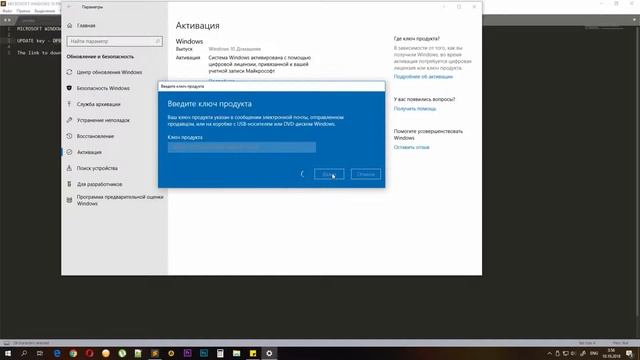Click the Активация checkmark circle icon
The image size is (640, 360).
[69, 152]
